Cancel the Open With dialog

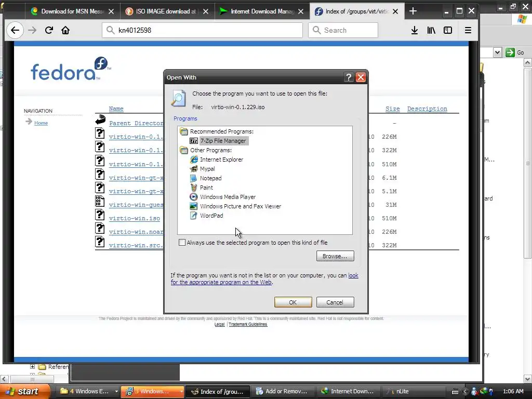point(335,302)
